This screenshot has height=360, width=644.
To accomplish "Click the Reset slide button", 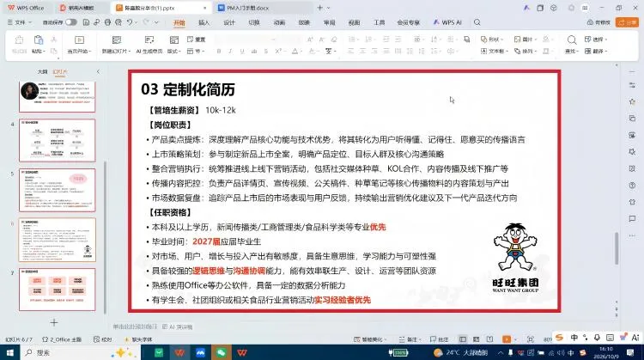I will point(197,40).
